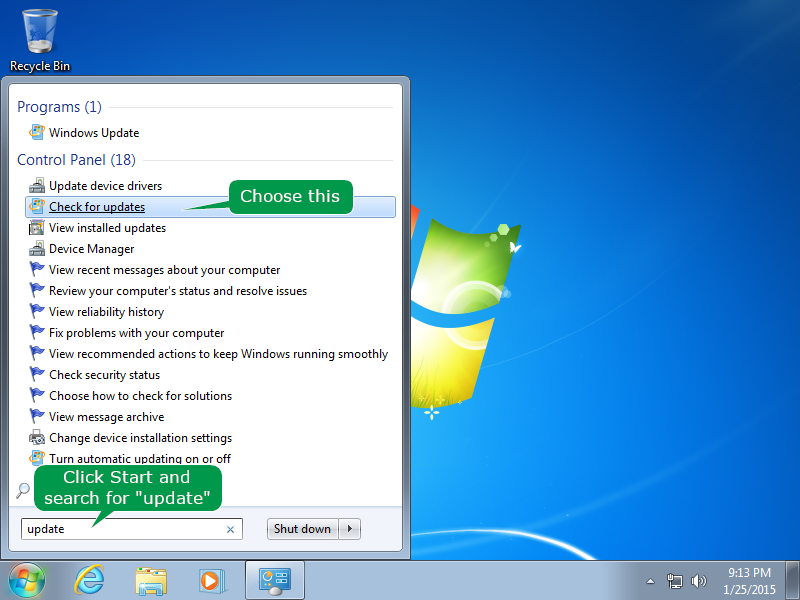The height and width of the screenshot is (600, 800).
Task: Open Windows Media Player from the taskbar
Action: [212, 581]
